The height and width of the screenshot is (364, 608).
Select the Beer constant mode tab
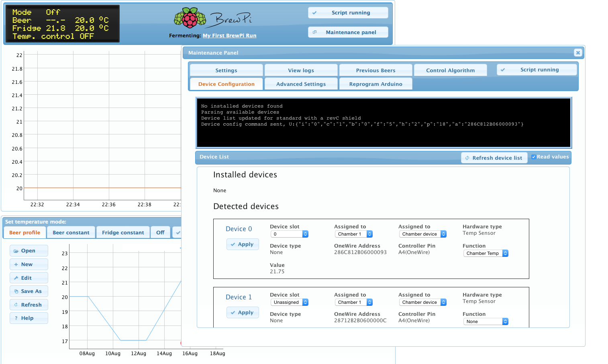71,232
